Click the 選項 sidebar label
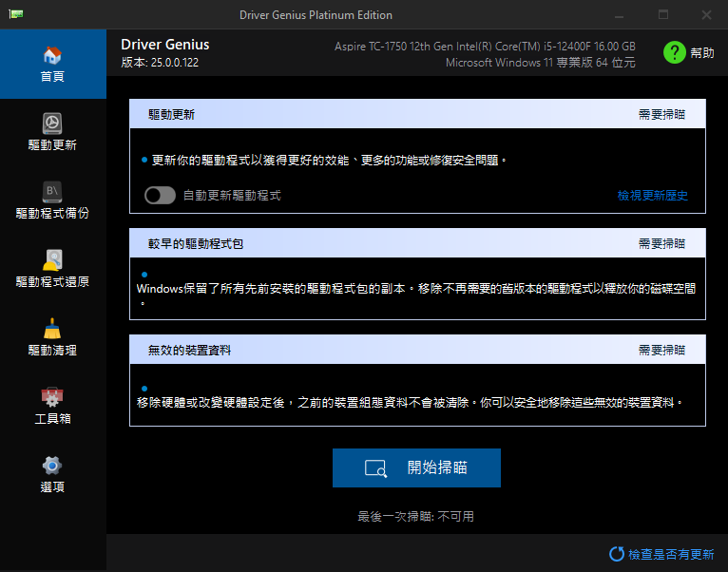The width and height of the screenshot is (728, 572). 52,486
